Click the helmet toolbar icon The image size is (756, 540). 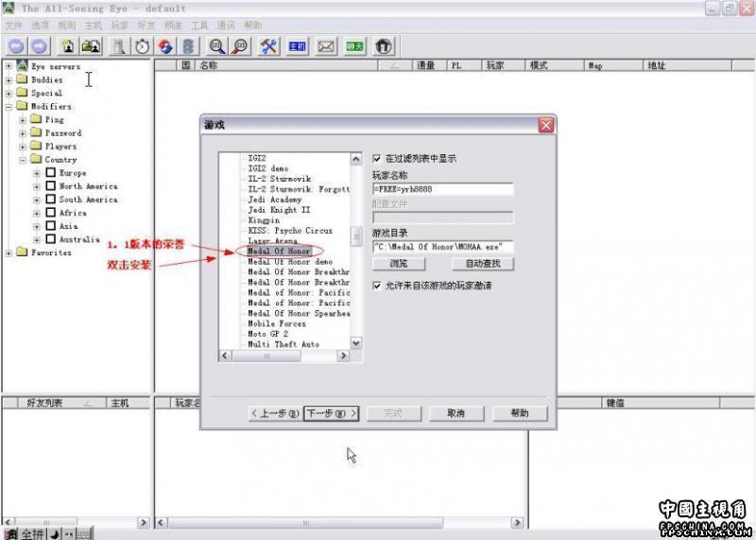[x=384, y=46]
